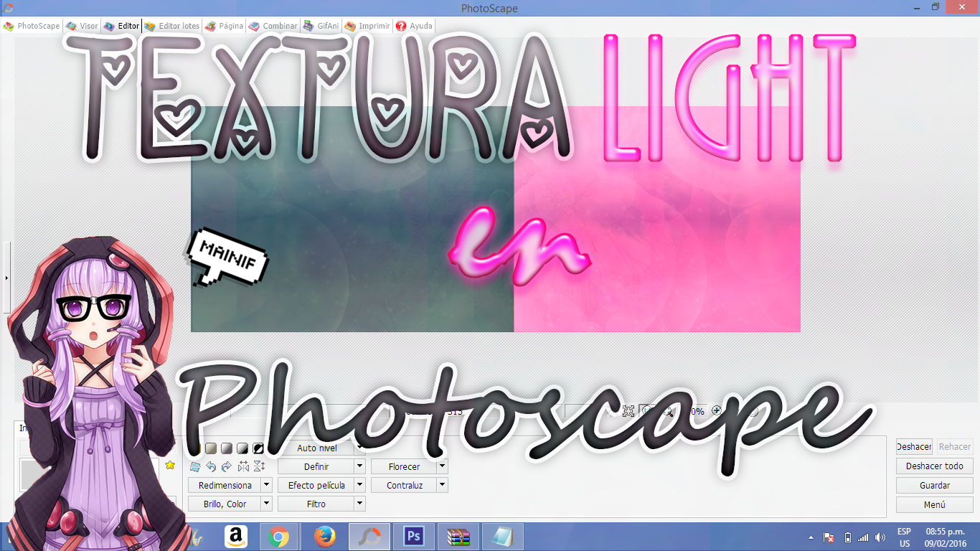Expand the Contraluz dropdown arrow

(x=443, y=485)
